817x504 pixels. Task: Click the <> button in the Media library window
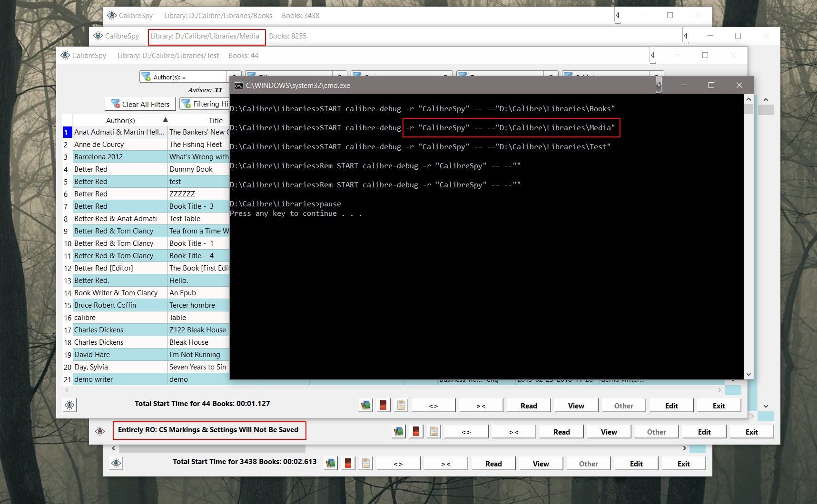click(x=466, y=432)
